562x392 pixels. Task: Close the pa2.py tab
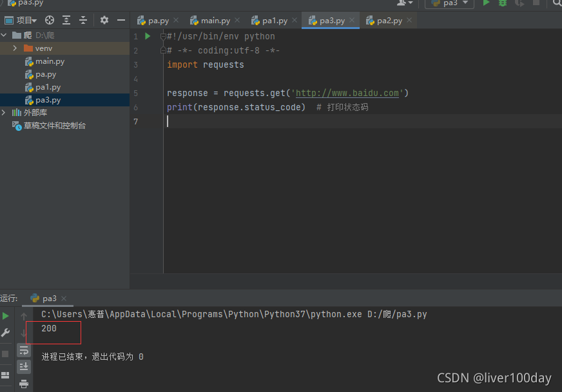(409, 21)
